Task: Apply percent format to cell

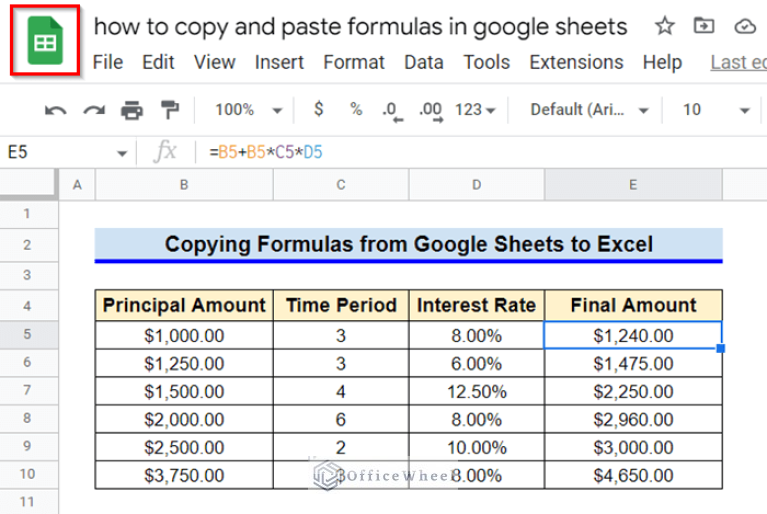Action: (354, 108)
